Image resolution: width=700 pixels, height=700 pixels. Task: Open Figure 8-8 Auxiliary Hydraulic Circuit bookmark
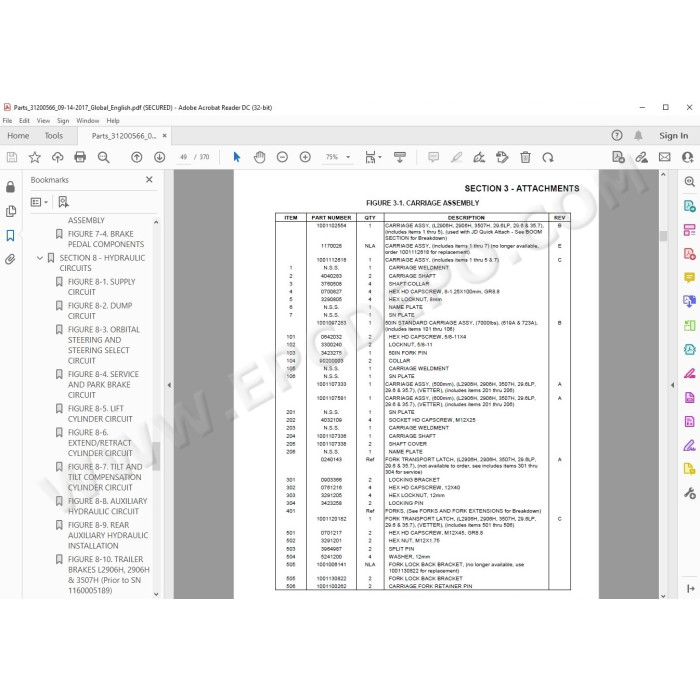(x=108, y=506)
